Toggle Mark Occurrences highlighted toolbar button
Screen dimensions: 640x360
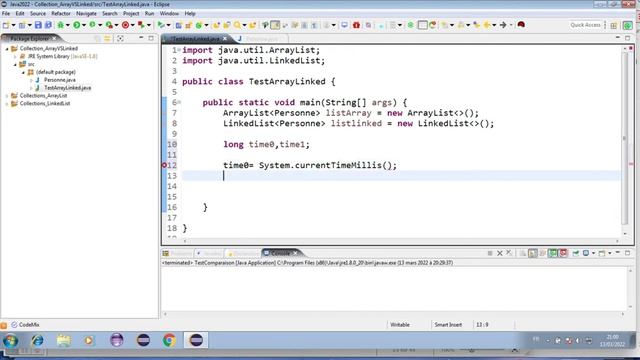275,25
